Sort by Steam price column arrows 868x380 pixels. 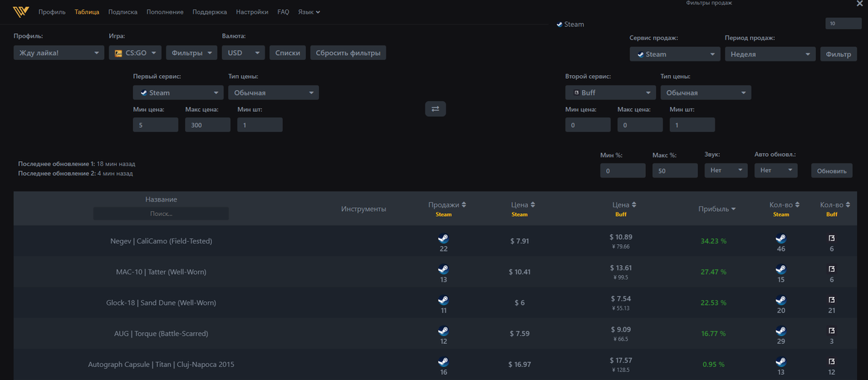click(x=532, y=205)
